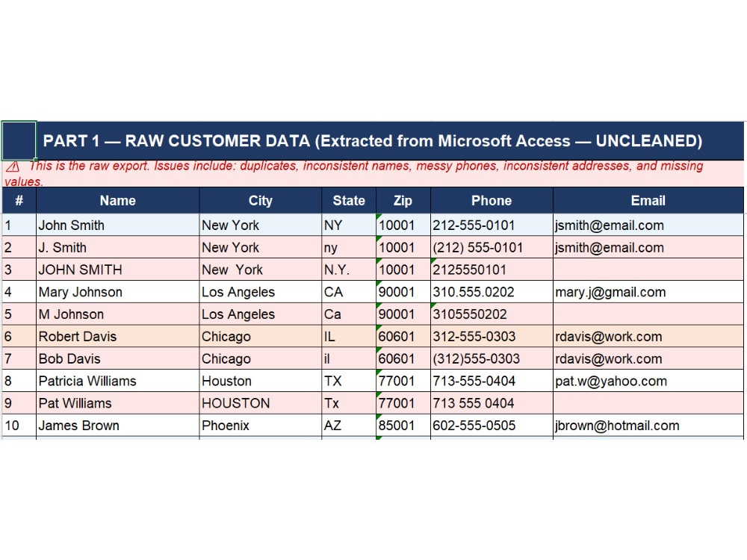Select phone cell (212) 555-0101

(492, 247)
